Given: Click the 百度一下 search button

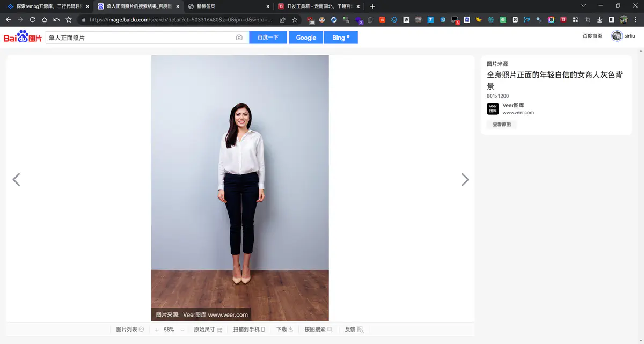Looking at the screenshot, I should (x=268, y=38).
